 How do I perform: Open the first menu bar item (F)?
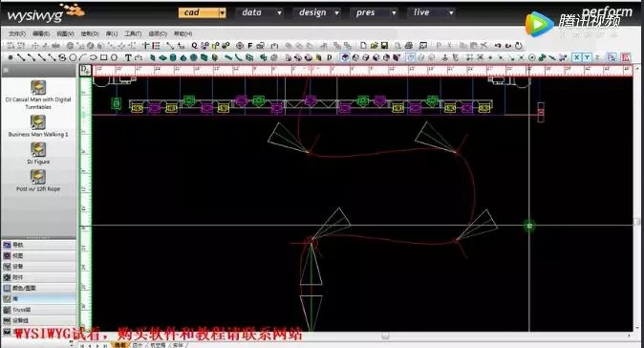coord(17,33)
